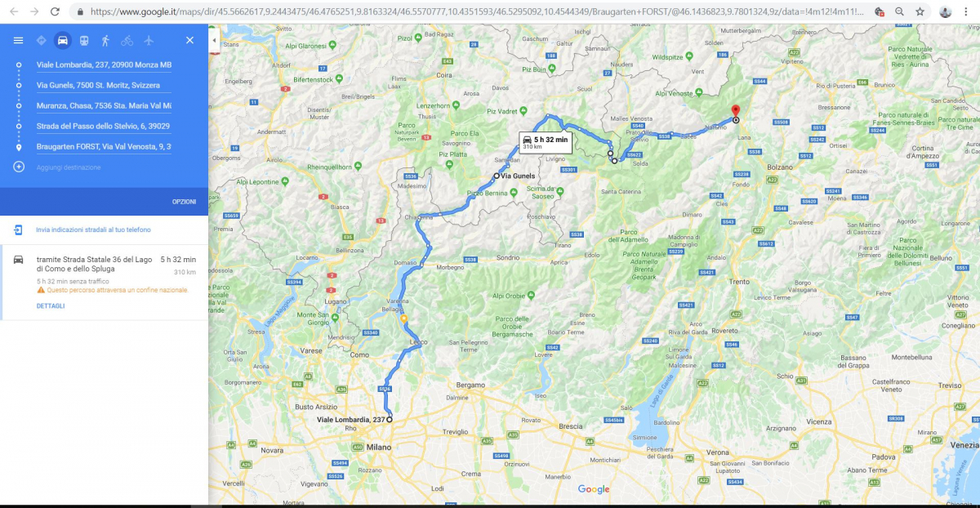Open the OPZIONI route options
The height and width of the screenshot is (508, 980).
pos(184,202)
